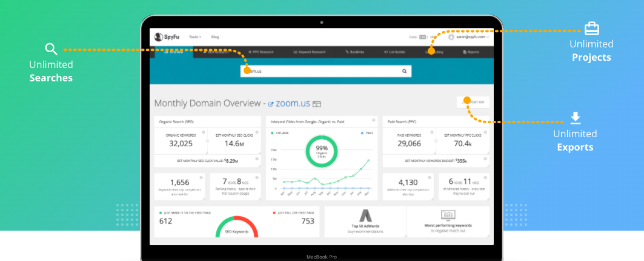
Task: Click the info icon on the 1,656 keywords tile
Action: [x=201, y=177]
